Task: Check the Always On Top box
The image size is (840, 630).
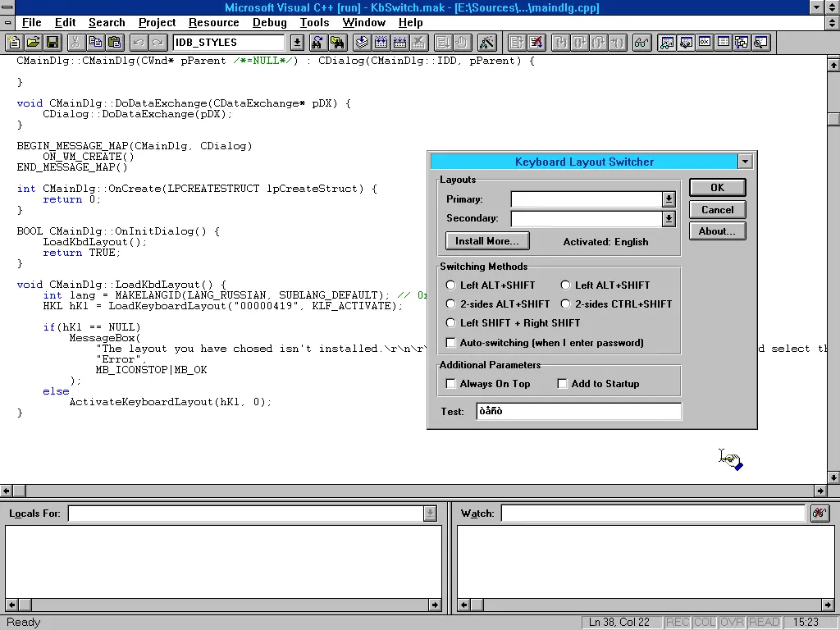Action: (x=450, y=384)
